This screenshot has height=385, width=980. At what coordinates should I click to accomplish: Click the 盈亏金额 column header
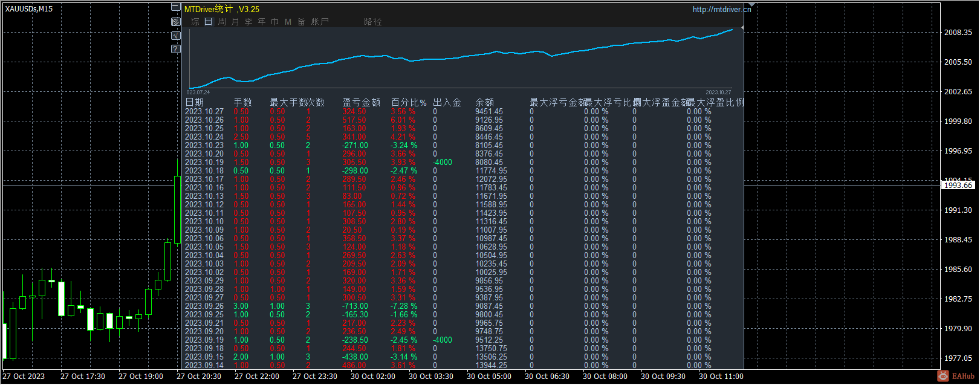pos(362,103)
